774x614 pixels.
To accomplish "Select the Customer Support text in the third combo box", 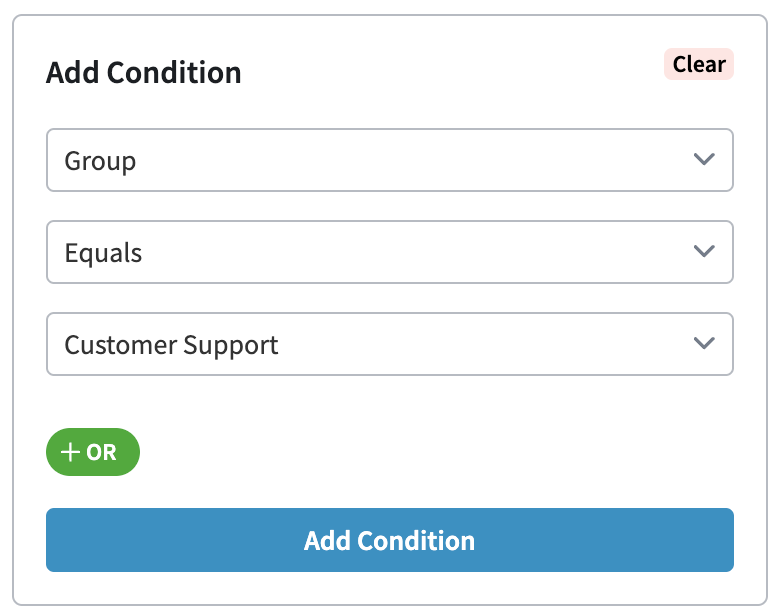I will 171,345.
